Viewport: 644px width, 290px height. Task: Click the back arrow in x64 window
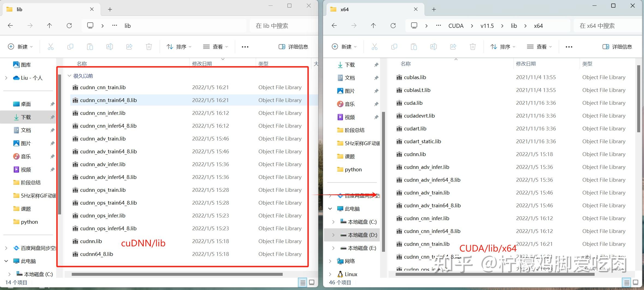[334, 25]
